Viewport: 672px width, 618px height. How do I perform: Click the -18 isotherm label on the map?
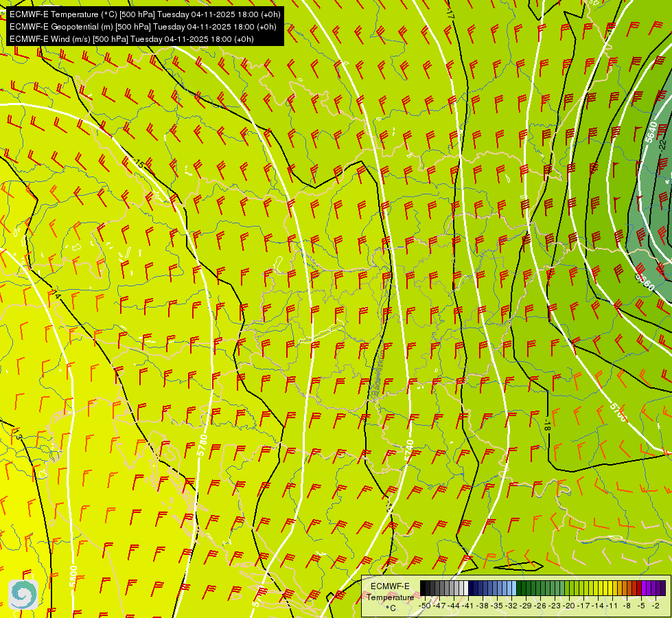tap(547, 426)
